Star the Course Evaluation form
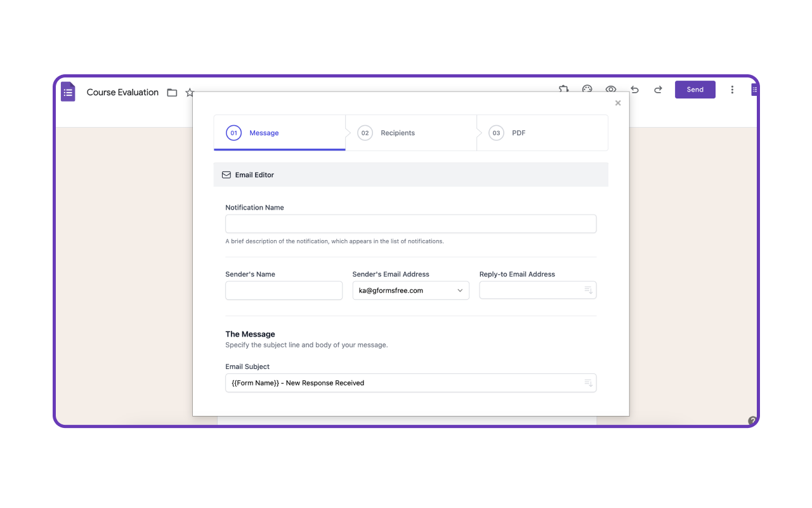Viewport: 812px width, 508px height. pos(190,92)
